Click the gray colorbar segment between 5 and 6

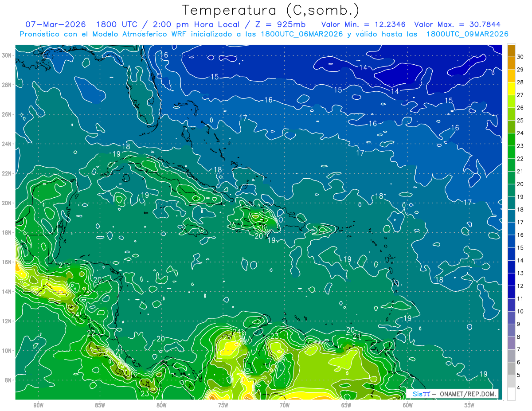(x=511, y=368)
